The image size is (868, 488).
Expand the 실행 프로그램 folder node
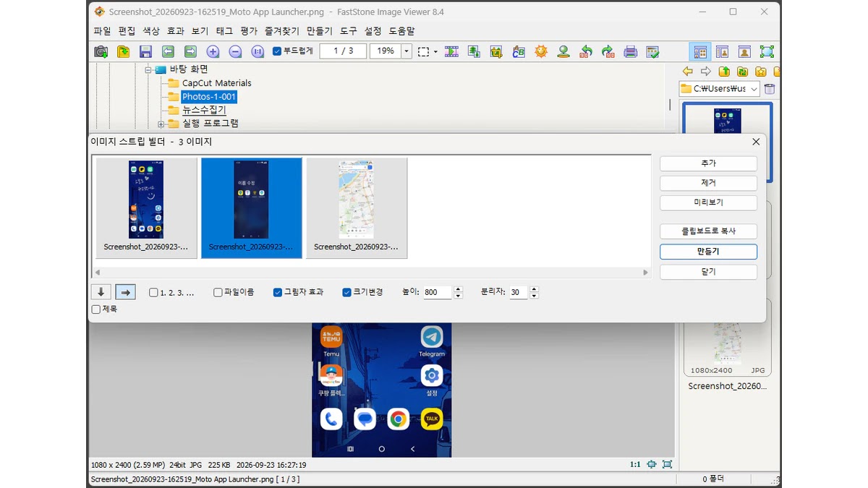[x=161, y=124]
